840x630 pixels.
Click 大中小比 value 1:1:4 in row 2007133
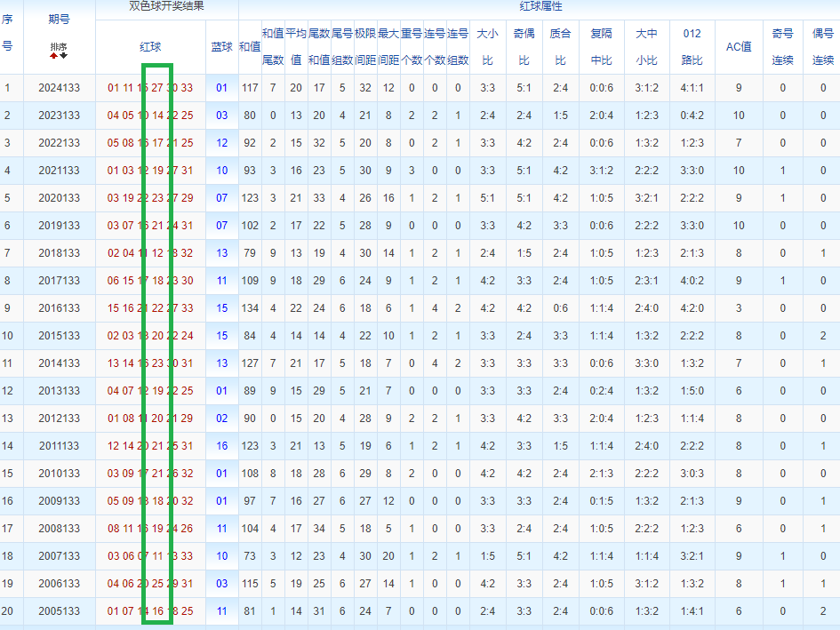point(646,556)
